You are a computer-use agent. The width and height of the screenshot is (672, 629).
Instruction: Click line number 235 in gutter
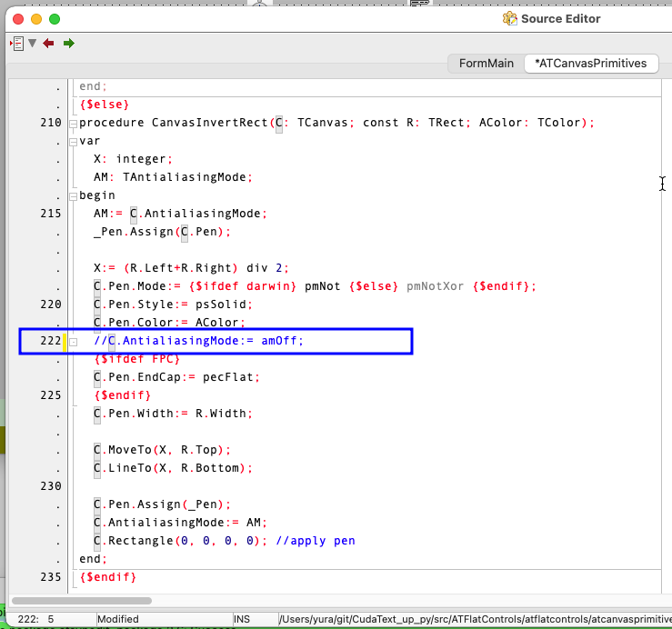pyautogui.click(x=51, y=577)
